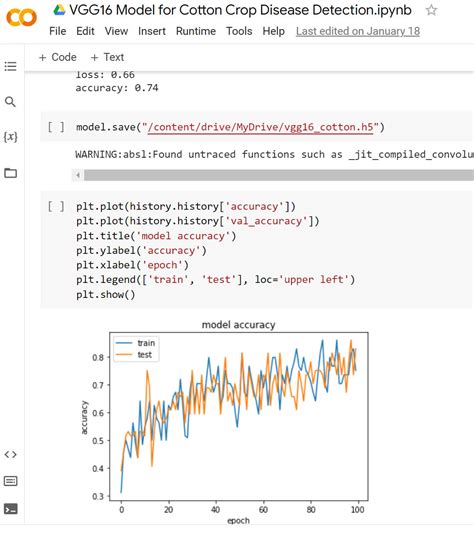Viewport: 474px width, 542px height.
Task: Click the vgg16_cotton.h5 path link
Action: 260,128
